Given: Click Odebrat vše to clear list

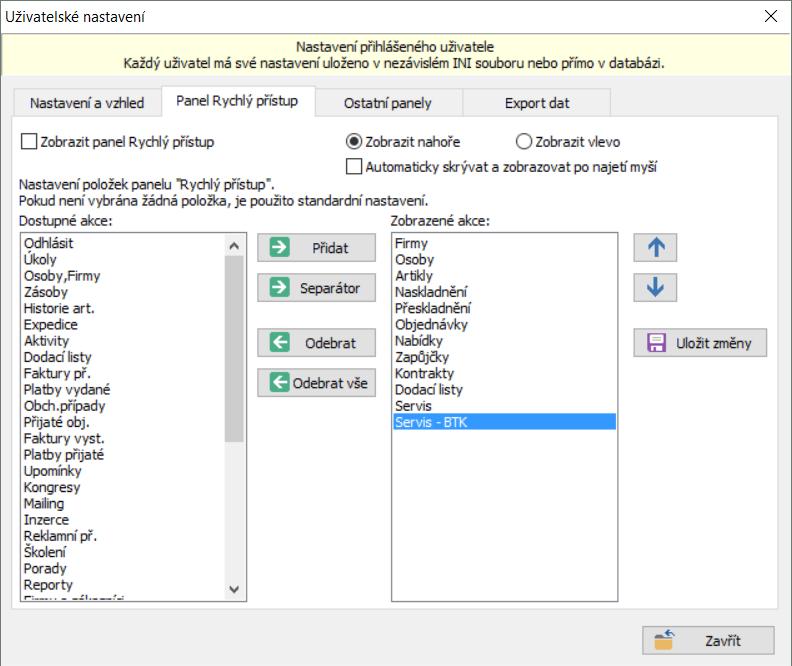Looking at the screenshot, I should (x=316, y=383).
